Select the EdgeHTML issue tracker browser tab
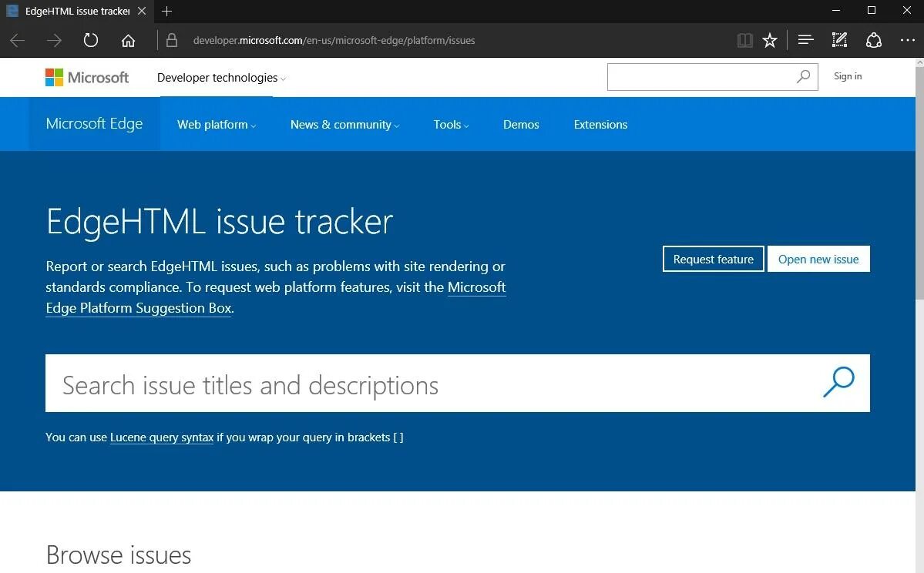Image resolution: width=924 pixels, height=573 pixels. click(76, 12)
